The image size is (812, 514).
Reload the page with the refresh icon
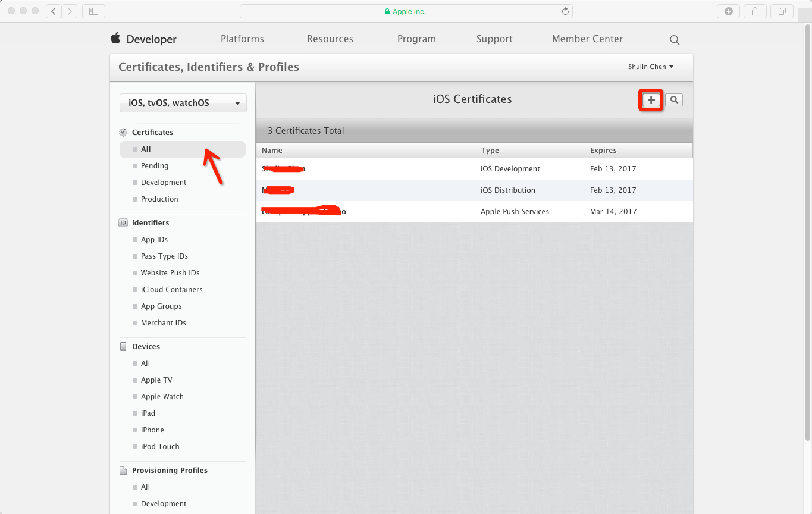point(565,11)
